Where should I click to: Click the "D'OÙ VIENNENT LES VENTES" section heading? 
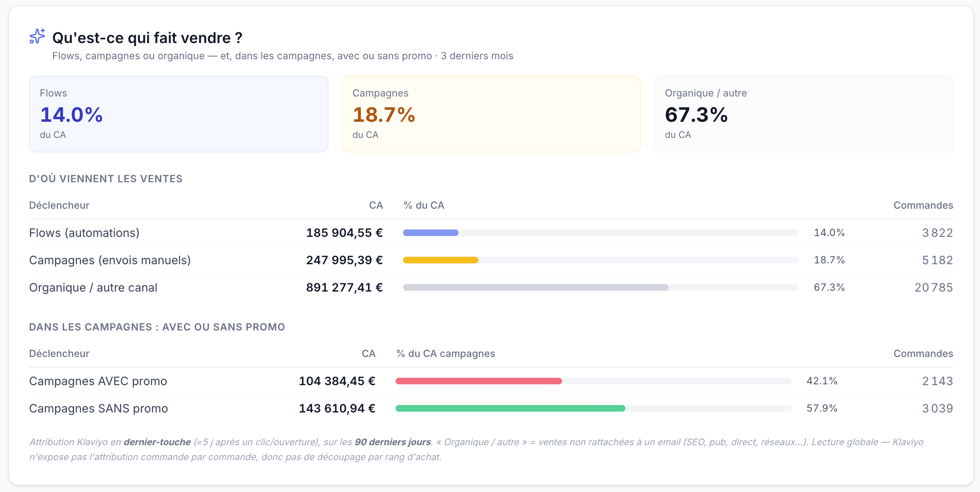(x=106, y=178)
